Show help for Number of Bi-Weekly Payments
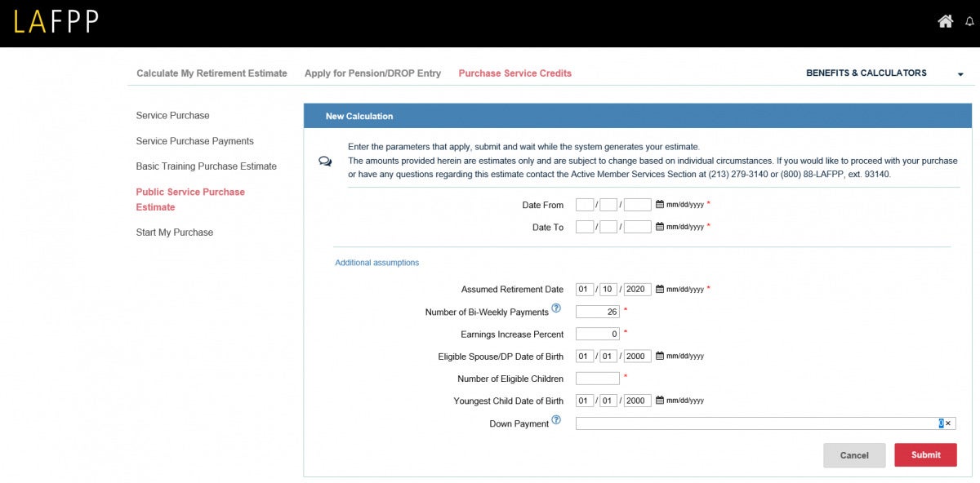 tap(556, 308)
